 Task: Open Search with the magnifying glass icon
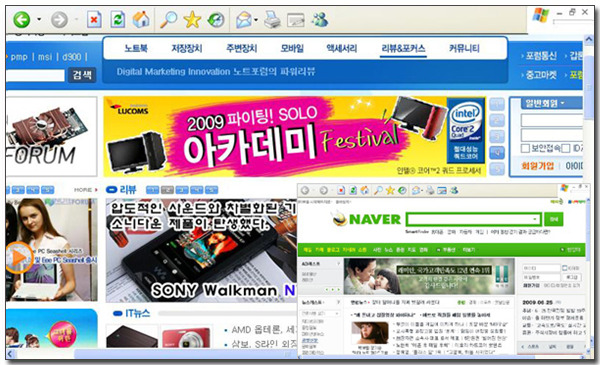point(168,19)
